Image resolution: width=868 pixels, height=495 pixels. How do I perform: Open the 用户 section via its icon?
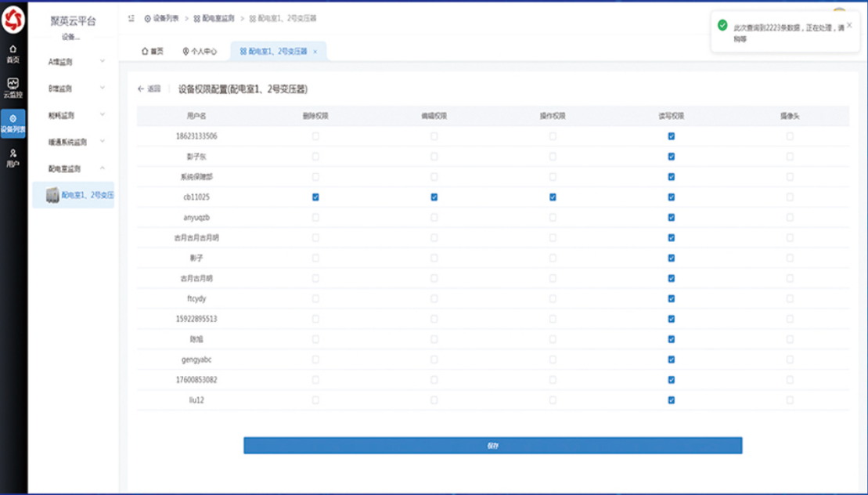coord(12,155)
